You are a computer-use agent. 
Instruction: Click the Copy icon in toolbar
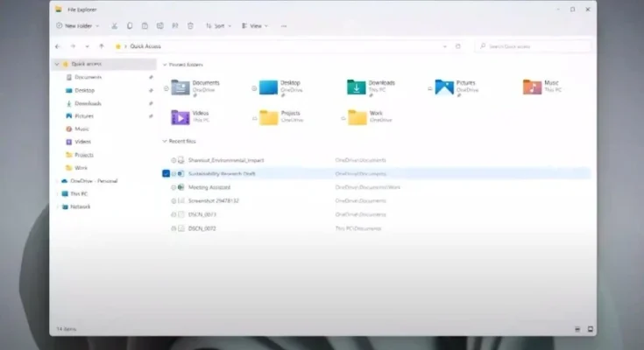click(x=130, y=26)
